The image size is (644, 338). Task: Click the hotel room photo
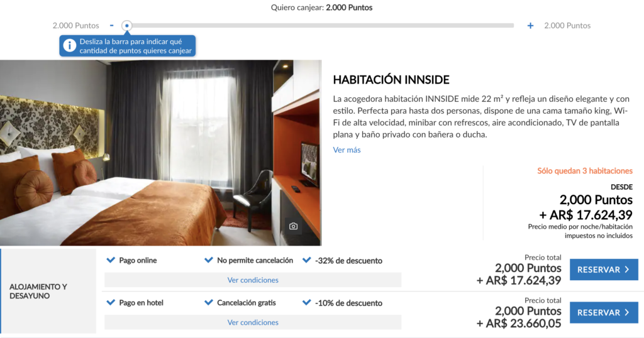coord(160,153)
